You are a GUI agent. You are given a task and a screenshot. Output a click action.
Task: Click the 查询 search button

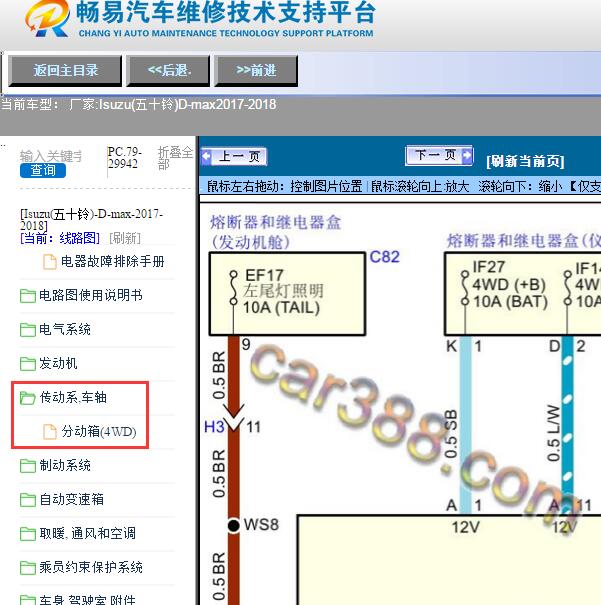coord(43,170)
